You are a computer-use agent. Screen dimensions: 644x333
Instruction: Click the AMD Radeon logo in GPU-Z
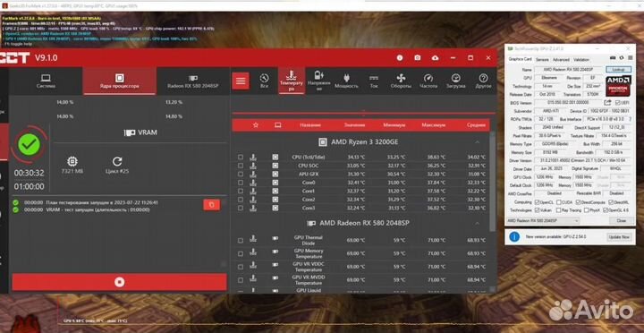(x=618, y=85)
